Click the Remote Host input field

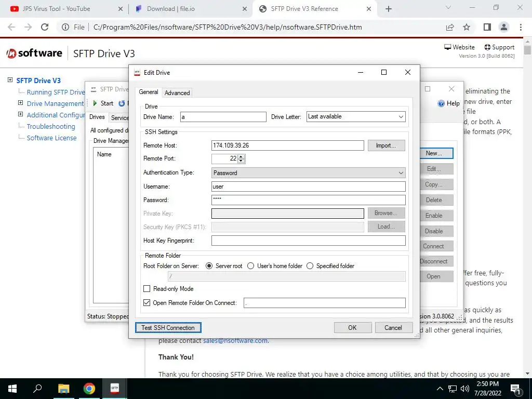pyautogui.click(x=287, y=145)
